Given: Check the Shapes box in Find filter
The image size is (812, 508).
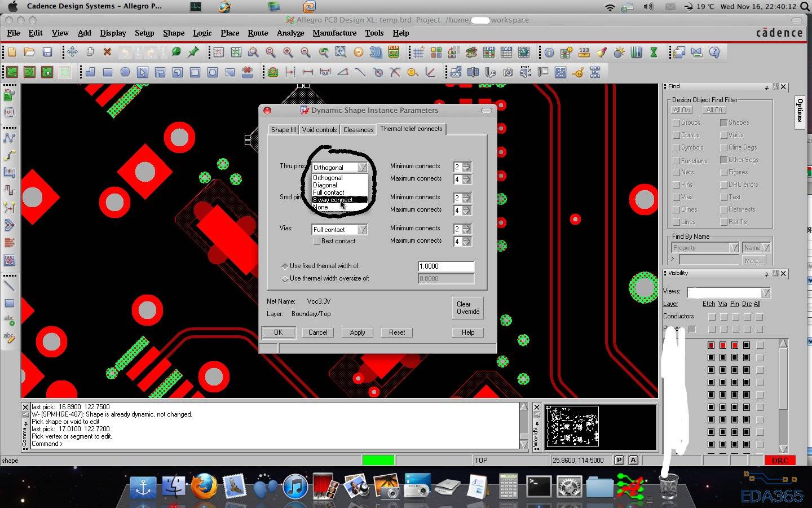Looking at the screenshot, I should tap(723, 122).
